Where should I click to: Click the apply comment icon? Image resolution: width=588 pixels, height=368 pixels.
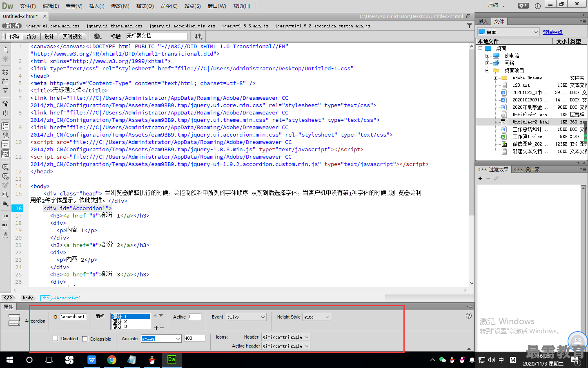click(x=5, y=167)
